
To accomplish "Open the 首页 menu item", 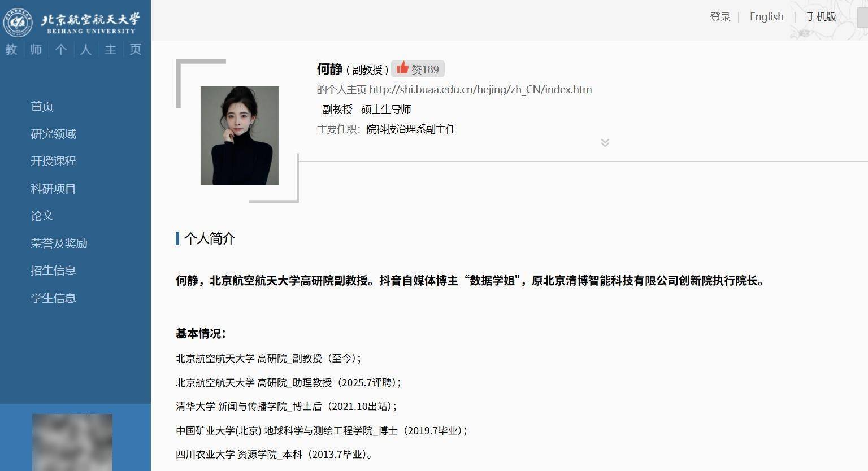I will (42, 106).
